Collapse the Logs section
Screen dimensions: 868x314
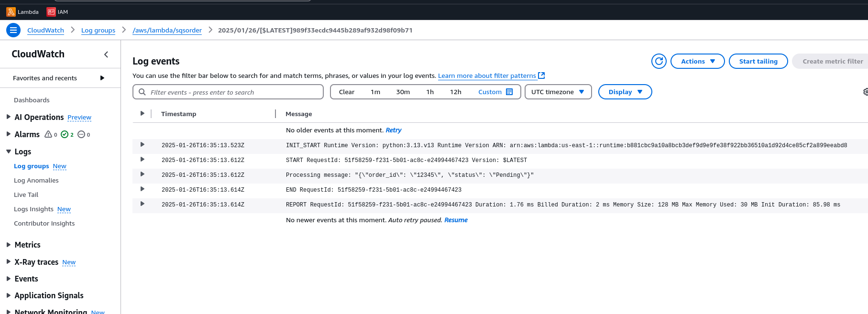(x=9, y=152)
